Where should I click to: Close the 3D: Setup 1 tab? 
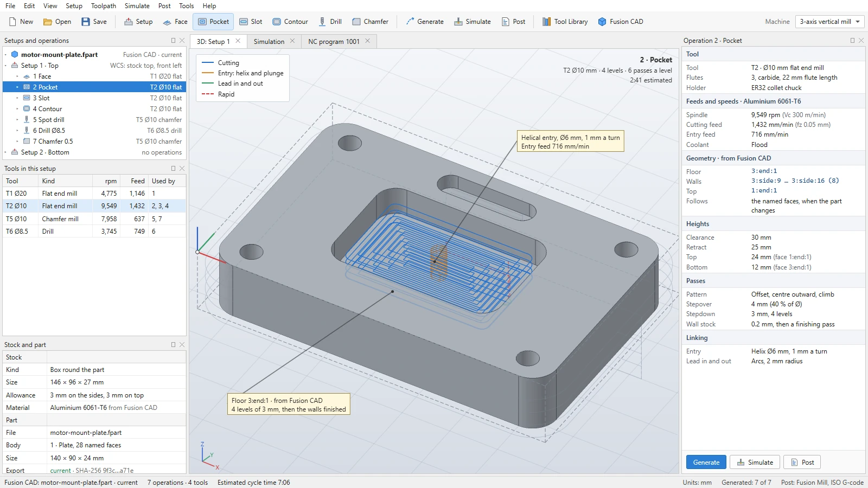point(238,41)
